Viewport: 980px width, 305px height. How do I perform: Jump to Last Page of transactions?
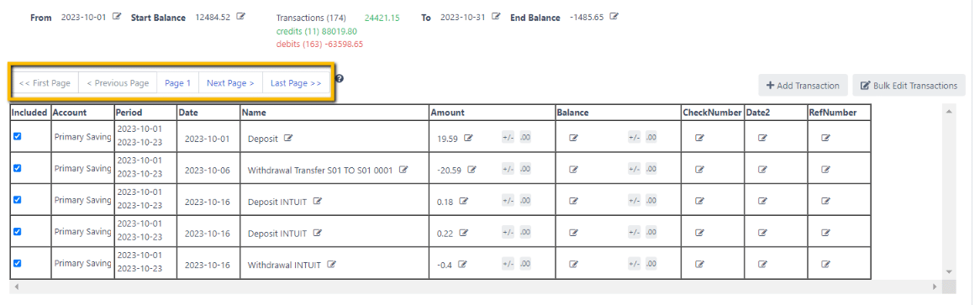296,82
